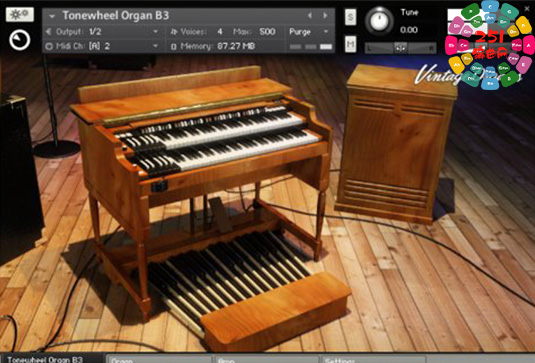535x363 pixels.
Task: Click the Voices count value 4
Action: coord(220,32)
